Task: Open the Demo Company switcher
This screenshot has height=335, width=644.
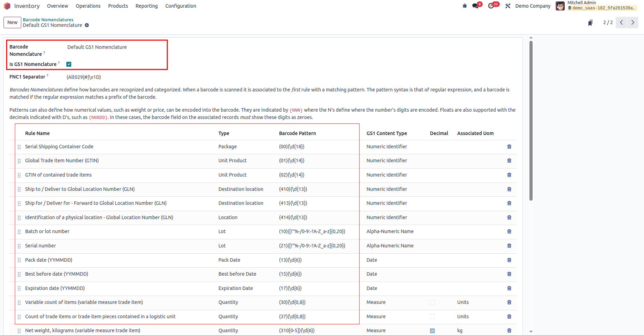Action: tap(533, 6)
